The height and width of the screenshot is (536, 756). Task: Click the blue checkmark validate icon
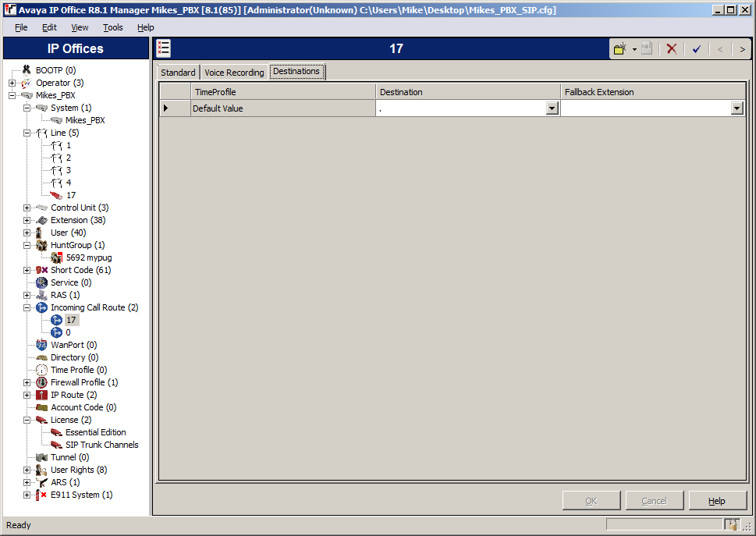click(696, 48)
